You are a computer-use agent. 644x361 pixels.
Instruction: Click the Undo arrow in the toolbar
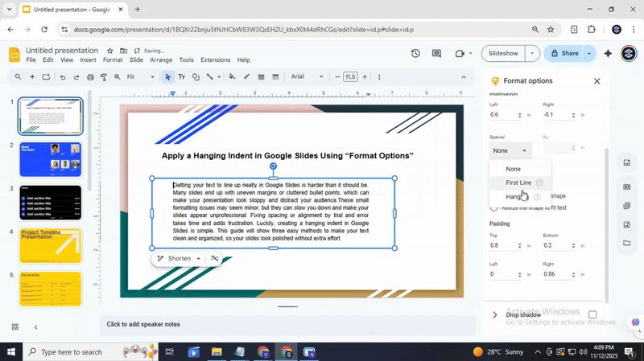(x=63, y=77)
